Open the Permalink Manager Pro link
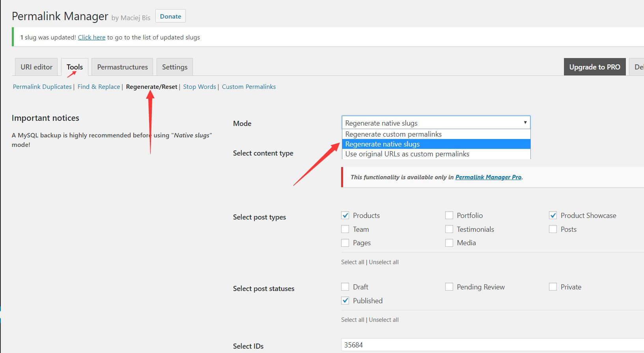 (x=488, y=177)
